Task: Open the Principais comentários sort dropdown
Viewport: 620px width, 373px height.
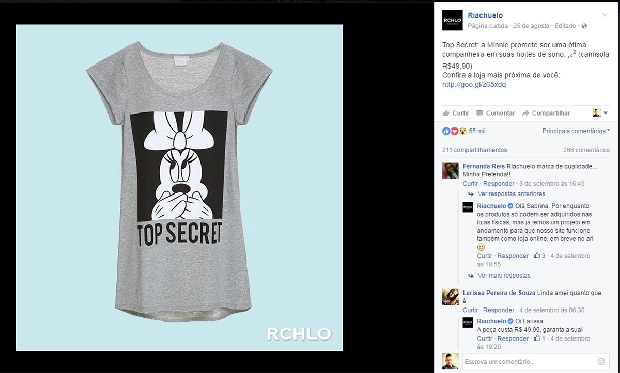Action: (x=576, y=131)
